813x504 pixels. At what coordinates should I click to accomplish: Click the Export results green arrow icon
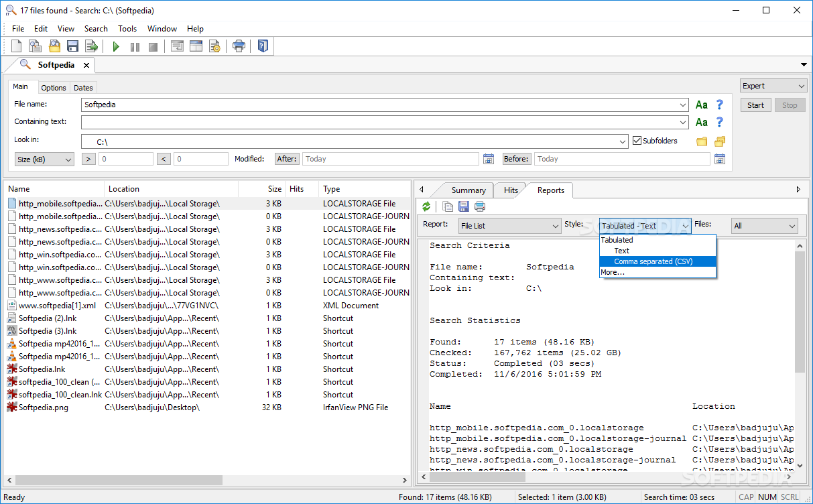[x=91, y=46]
